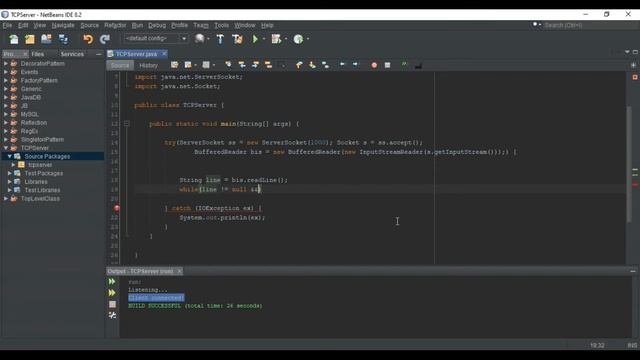The height and width of the screenshot is (360, 640).
Task: Click the Stop square icon in the Output panel
Action: tap(112, 304)
